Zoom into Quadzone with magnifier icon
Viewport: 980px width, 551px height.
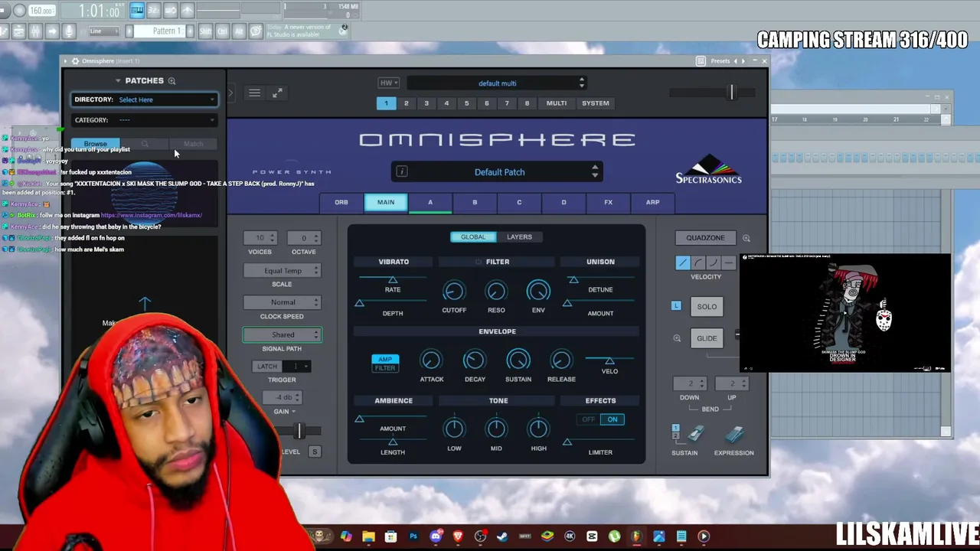coord(746,238)
